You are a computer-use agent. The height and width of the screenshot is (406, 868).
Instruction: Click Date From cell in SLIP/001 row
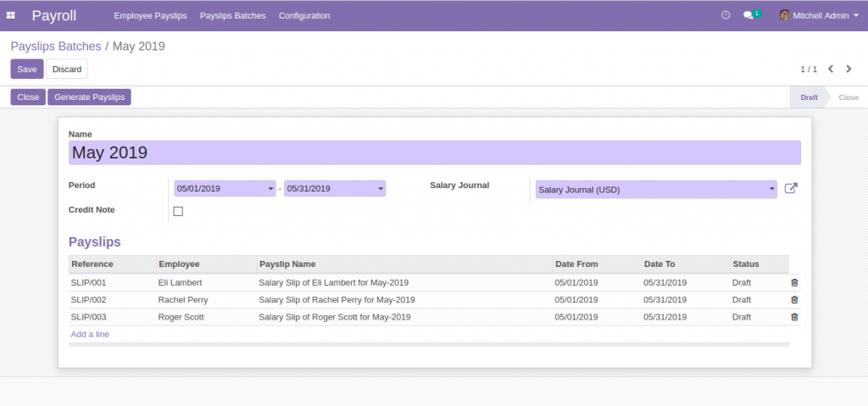[x=598, y=282]
